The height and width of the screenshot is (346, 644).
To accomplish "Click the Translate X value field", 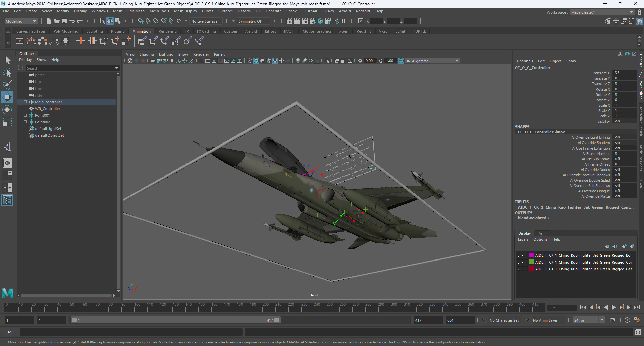I will pyautogui.click(x=625, y=73).
